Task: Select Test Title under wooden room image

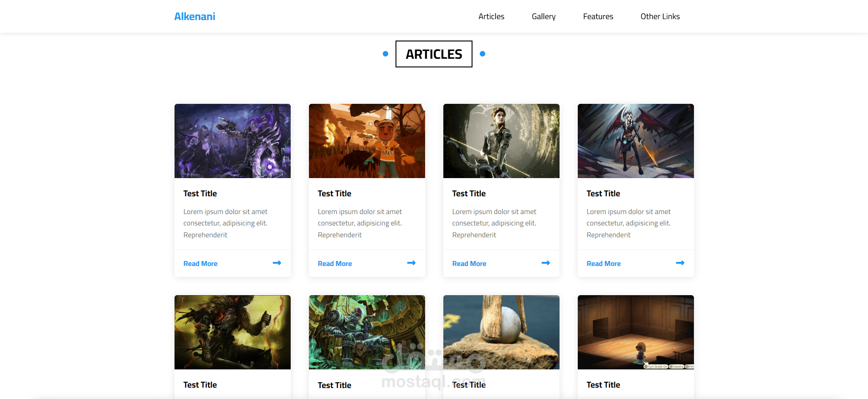Action: [603, 385]
